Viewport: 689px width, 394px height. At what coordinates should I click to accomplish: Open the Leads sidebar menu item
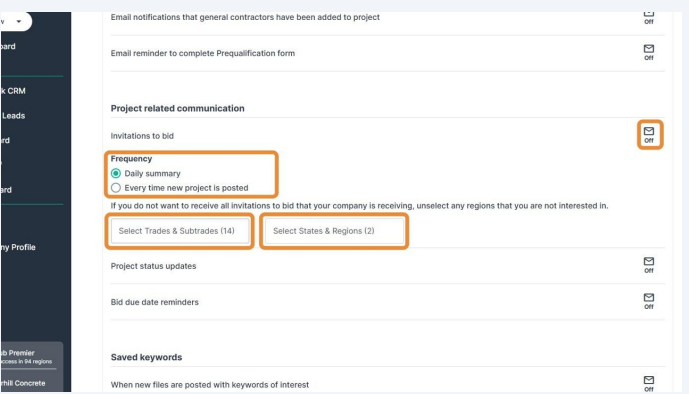pyautogui.click(x=13, y=116)
